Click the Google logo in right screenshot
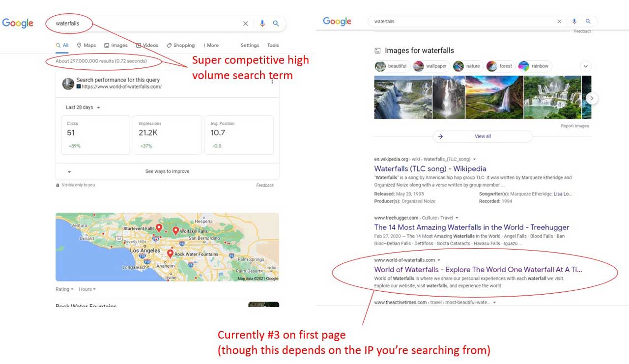629x364 pixels. [x=337, y=22]
